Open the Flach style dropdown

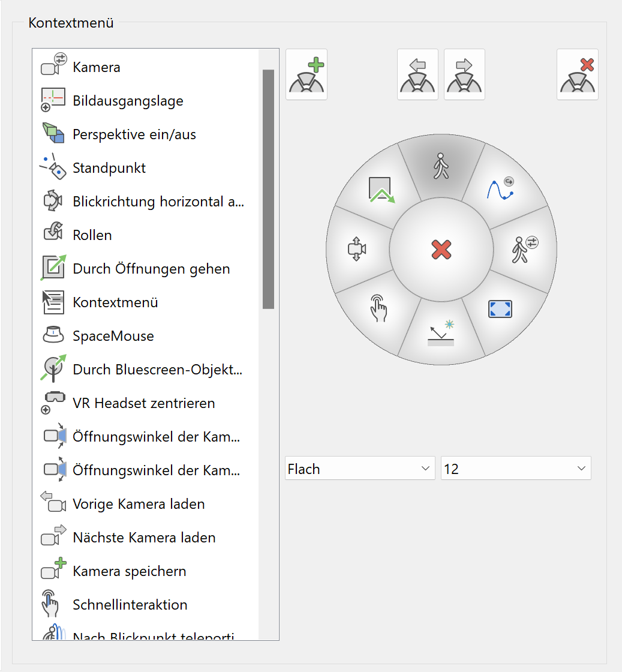tap(360, 469)
